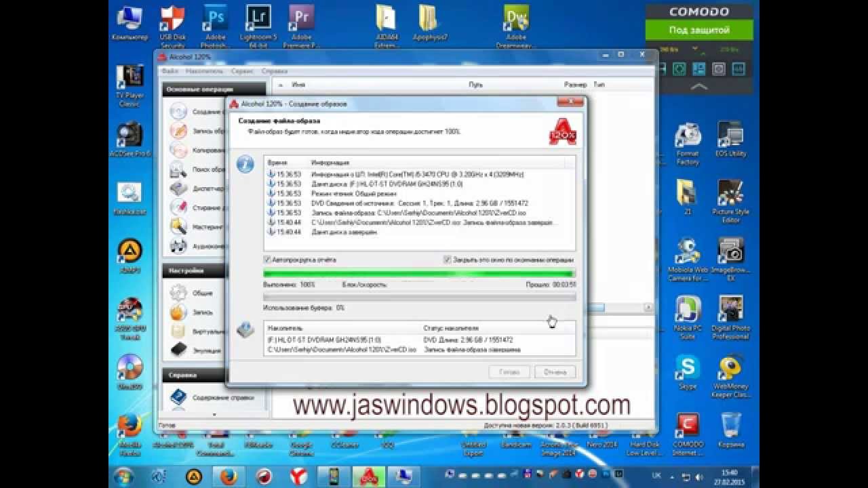Click the blue info icon in dialog
This screenshot has width=868, height=488.
(x=245, y=165)
